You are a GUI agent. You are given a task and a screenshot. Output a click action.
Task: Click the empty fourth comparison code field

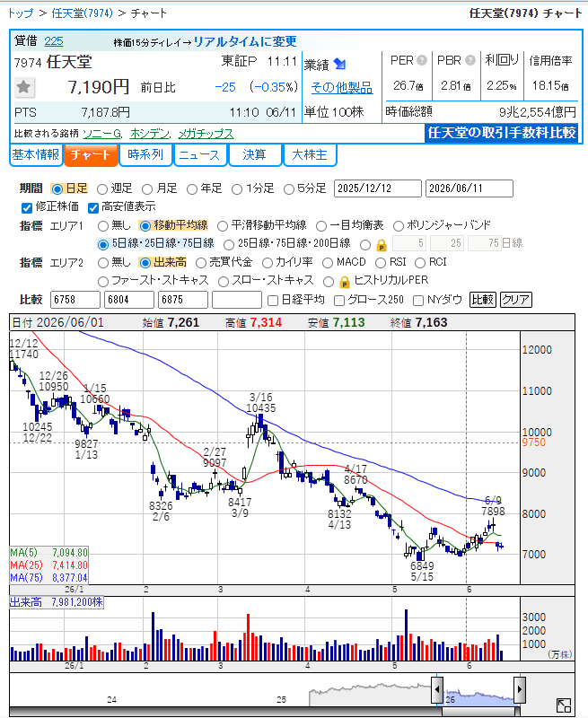coord(237,300)
